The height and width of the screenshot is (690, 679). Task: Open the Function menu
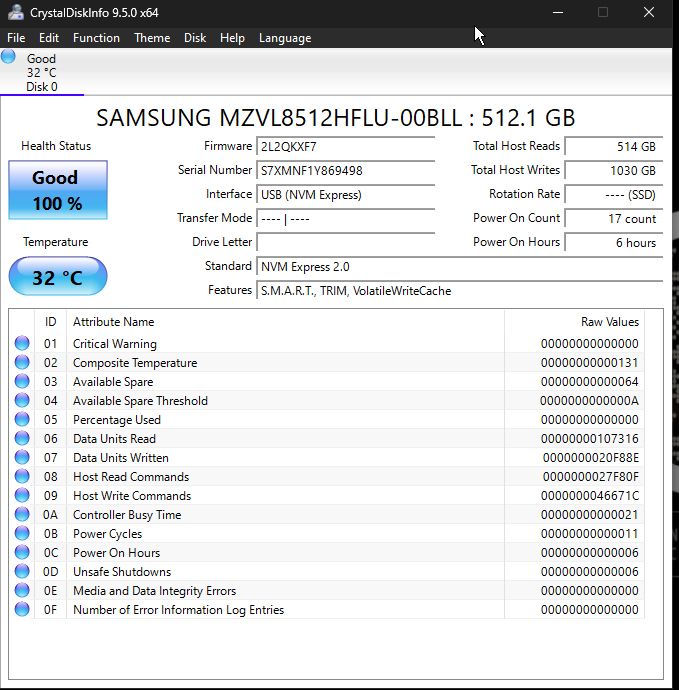[96, 38]
